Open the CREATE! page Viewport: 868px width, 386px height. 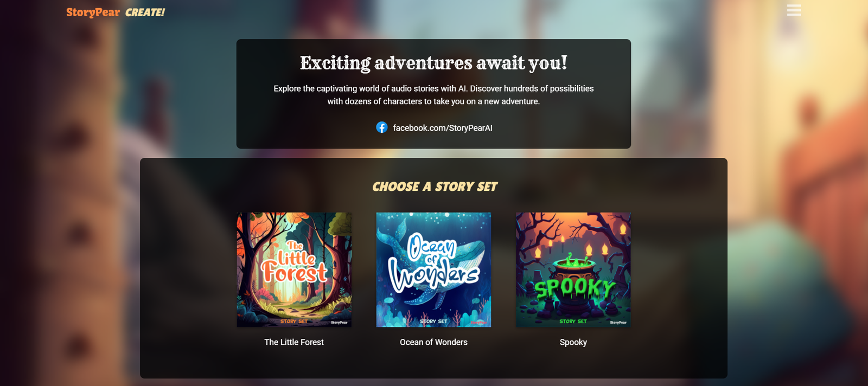tap(145, 12)
